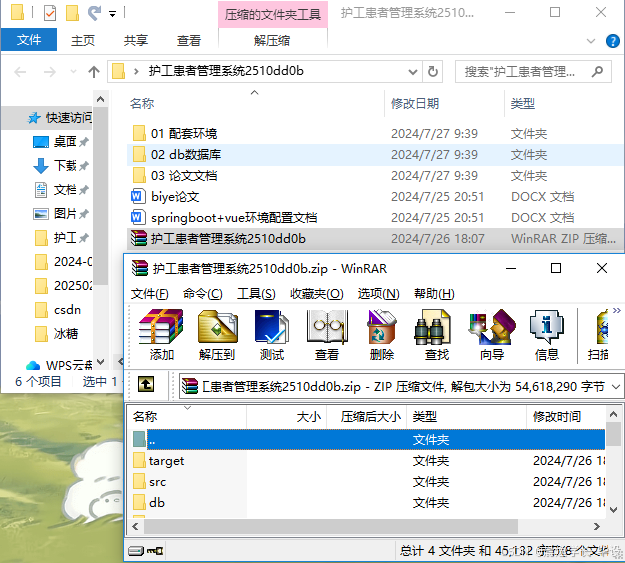
Task: Click the Explorer up directory arrow
Action: coord(94,72)
